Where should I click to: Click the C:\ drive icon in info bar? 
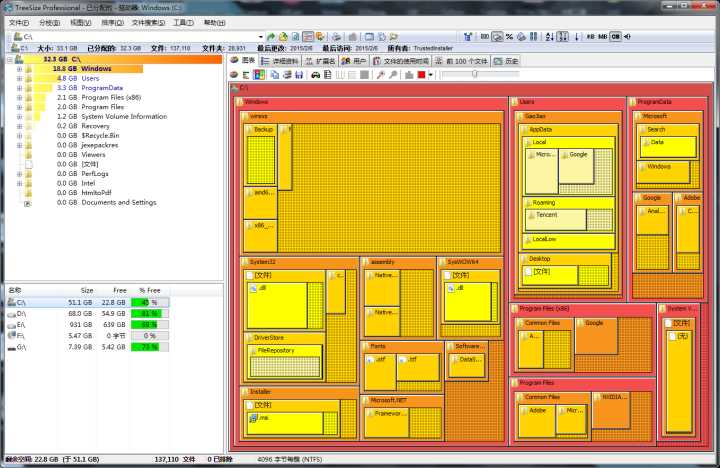tap(15, 48)
